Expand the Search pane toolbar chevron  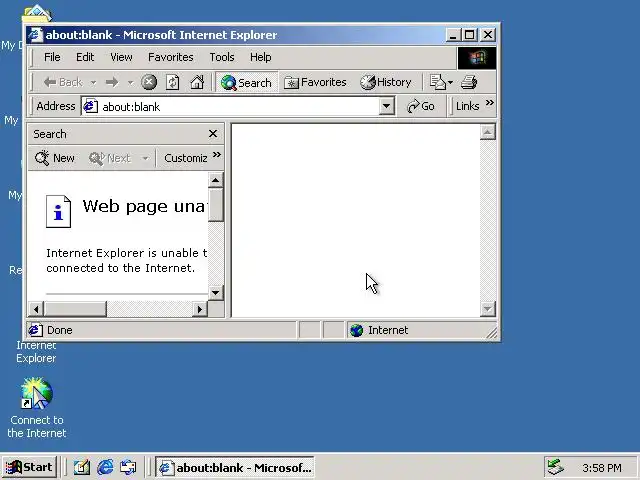(x=217, y=154)
